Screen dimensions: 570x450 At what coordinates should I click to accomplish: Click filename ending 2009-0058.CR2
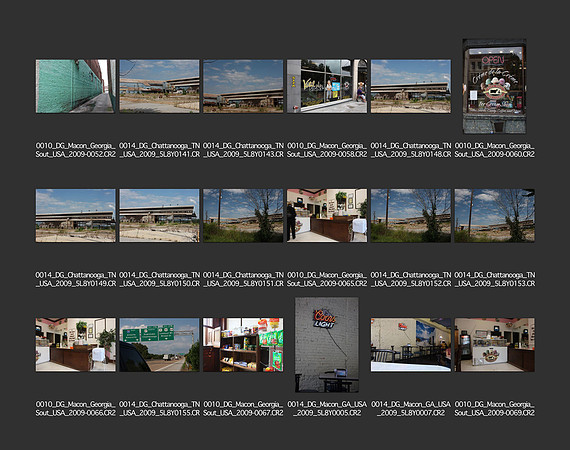[327, 150]
